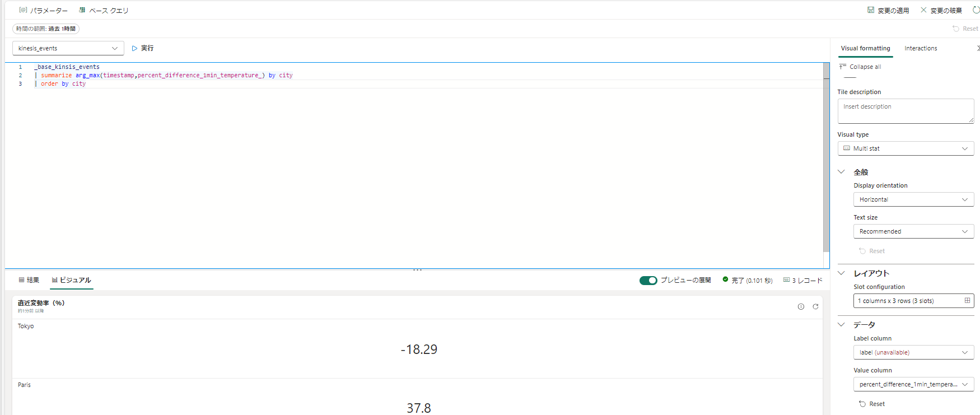980x415 pixels.
Task: Open the kinesis_events data source dropdown
Action: (68, 48)
